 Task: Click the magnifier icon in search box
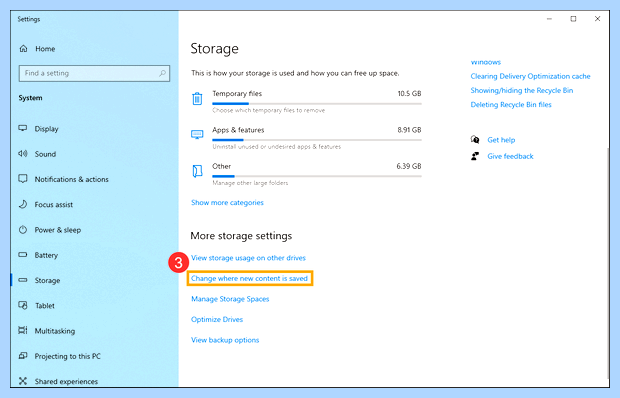(x=162, y=73)
